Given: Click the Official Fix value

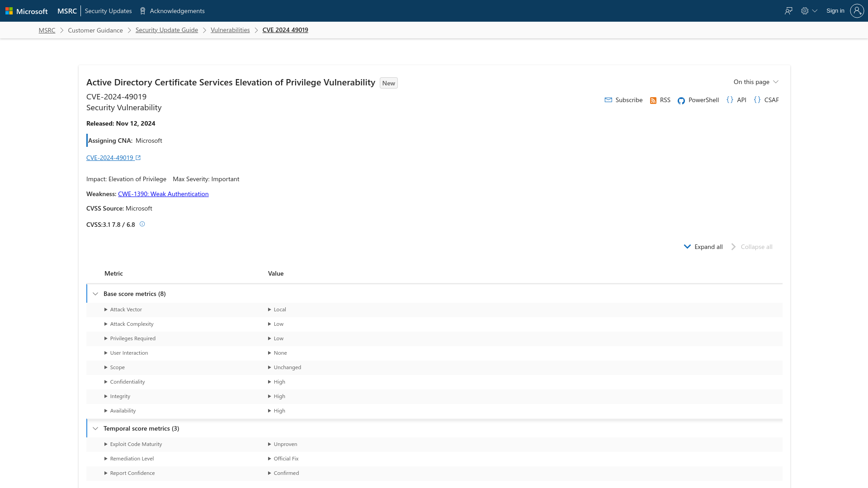Looking at the screenshot, I should point(286,459).
